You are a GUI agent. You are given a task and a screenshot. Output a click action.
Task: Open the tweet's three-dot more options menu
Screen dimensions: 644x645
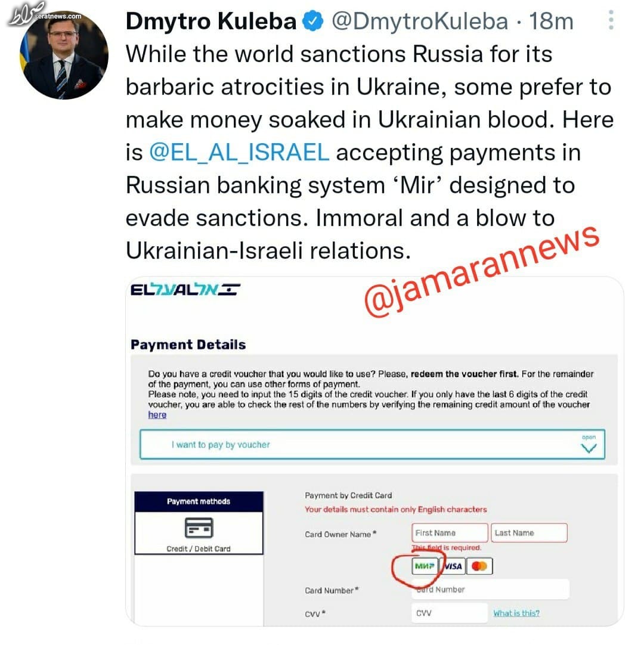pos(611,20)
